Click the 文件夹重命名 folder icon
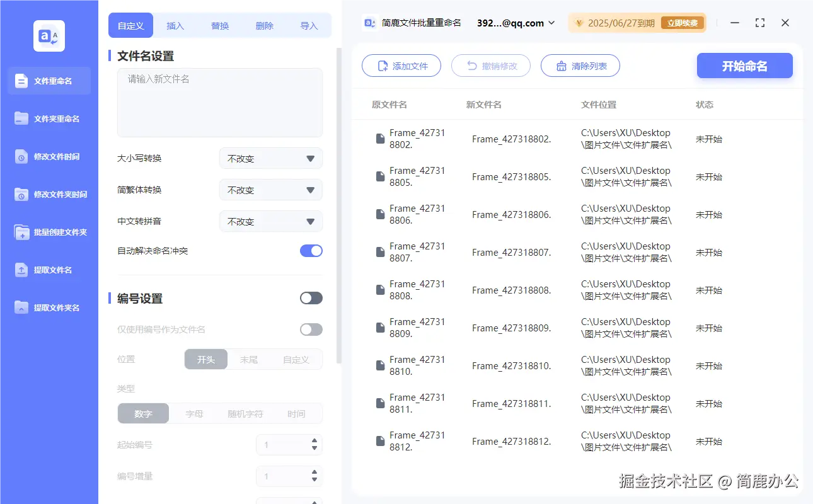The width and height of the screenshot is (813, 504). [21, 118]
